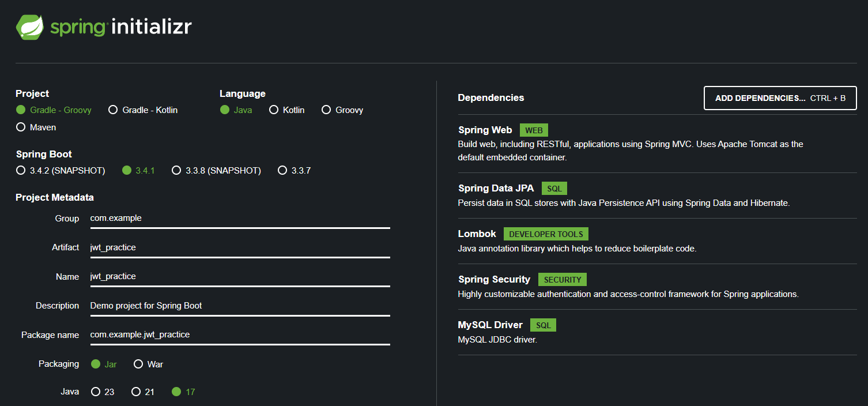Click the Project section heading
Image resolution: width=868 pixels, height=406 pixels.
point(32,93)
